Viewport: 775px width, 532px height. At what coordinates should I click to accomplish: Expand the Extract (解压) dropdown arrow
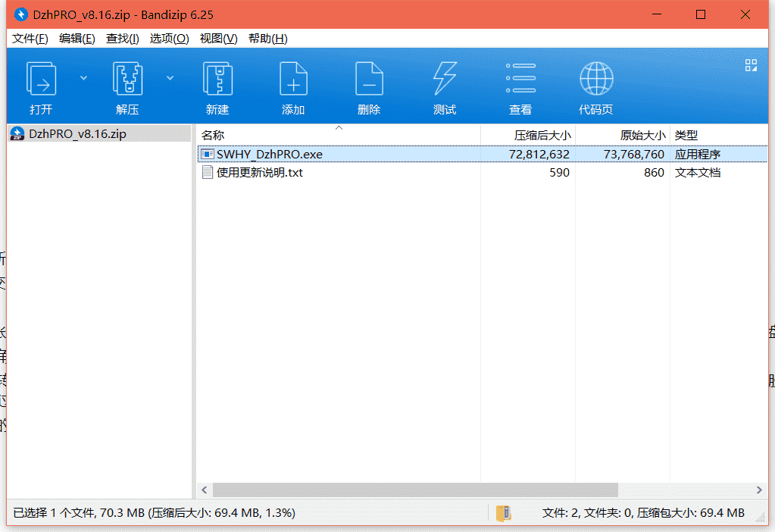pos(170,78)
